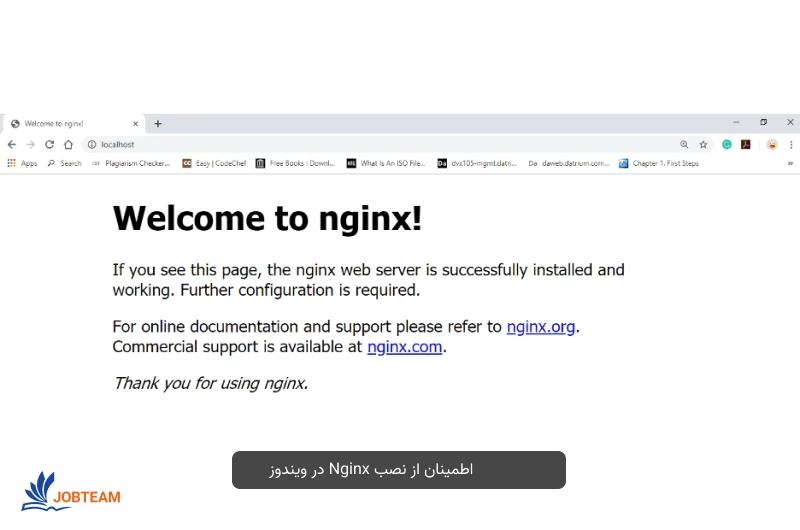View site information icon beside localhost
This screenshot has height=530, width=800.
(x=92, y=144)
